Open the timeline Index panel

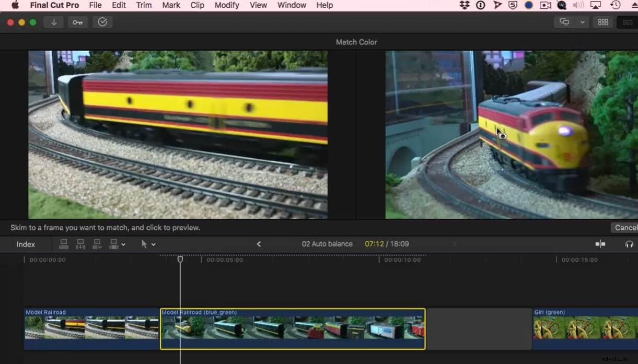tap(26, 244)
